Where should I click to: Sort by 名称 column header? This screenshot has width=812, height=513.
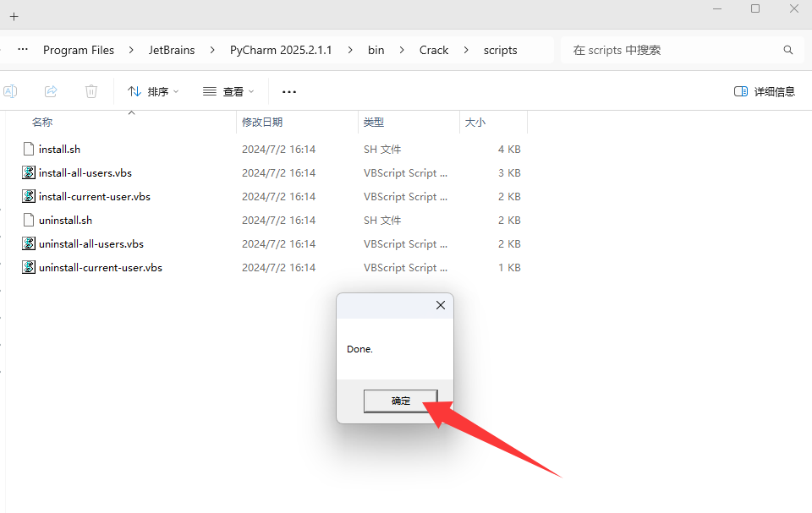click(42, 123)
